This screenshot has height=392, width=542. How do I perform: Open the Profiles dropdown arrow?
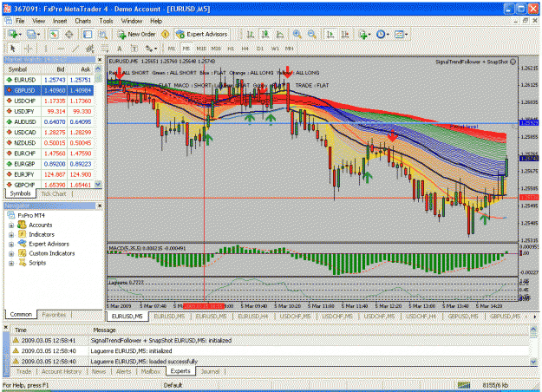pos(38,34)
